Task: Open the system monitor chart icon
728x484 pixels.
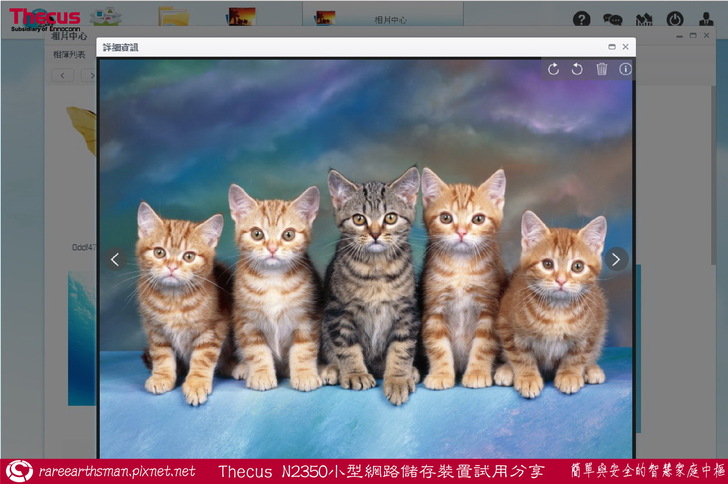Action: point(643,19)
